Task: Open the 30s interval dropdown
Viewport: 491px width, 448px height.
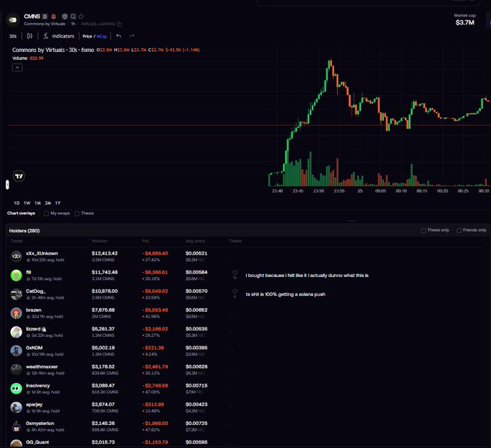Action: coord(13,36)
